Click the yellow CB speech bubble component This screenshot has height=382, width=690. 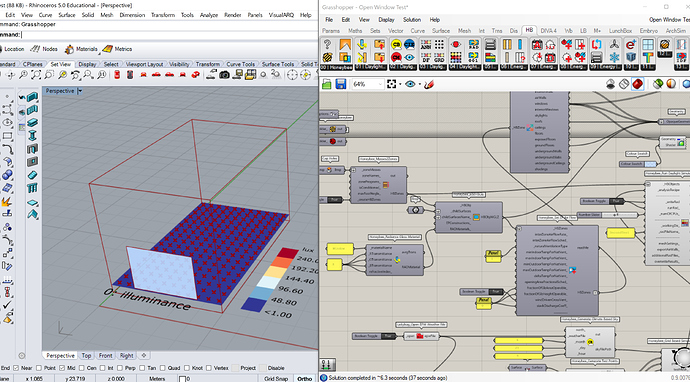[x=396, y=44]
